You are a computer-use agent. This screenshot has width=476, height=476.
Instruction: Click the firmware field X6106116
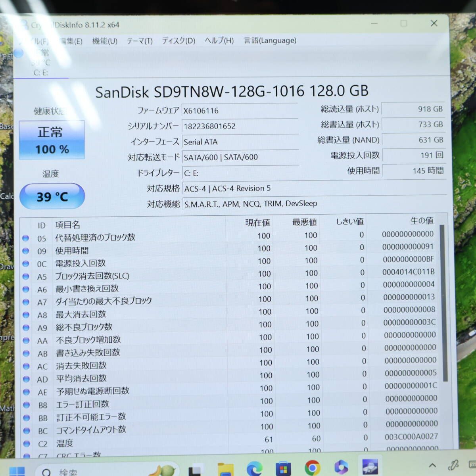point(240,111)
